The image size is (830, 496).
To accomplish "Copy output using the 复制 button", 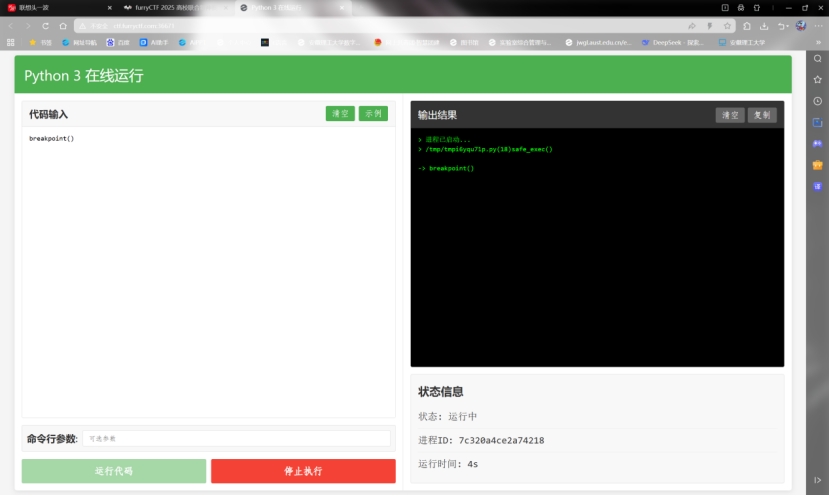I will [762, 115].
